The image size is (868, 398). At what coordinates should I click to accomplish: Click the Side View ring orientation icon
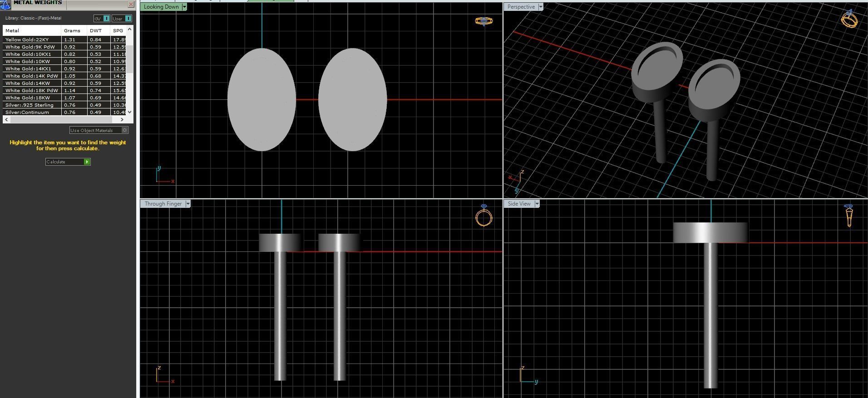point(849,216)
